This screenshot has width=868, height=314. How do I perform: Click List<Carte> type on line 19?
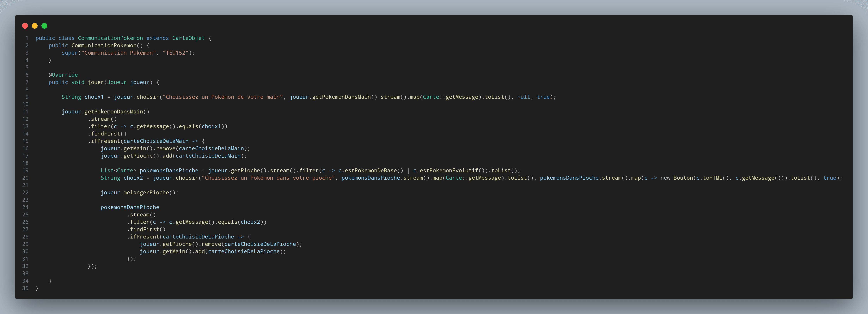point(118,171)
